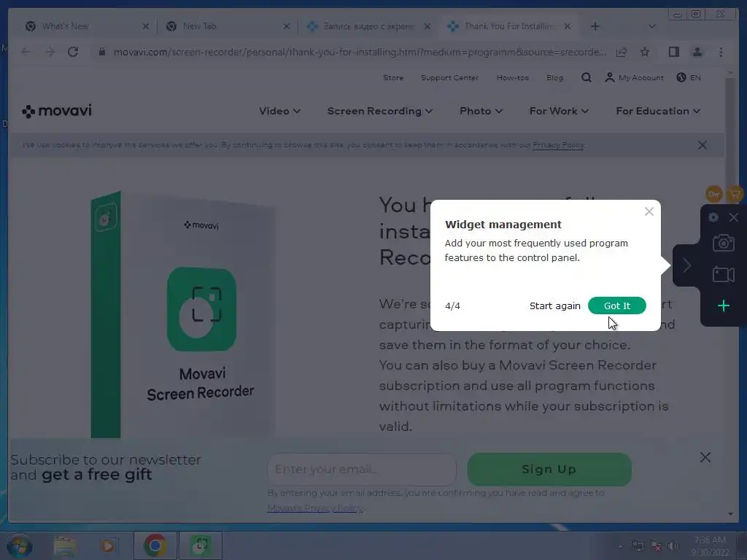
Task: Open the For Education dropdown
Action: 658,111
